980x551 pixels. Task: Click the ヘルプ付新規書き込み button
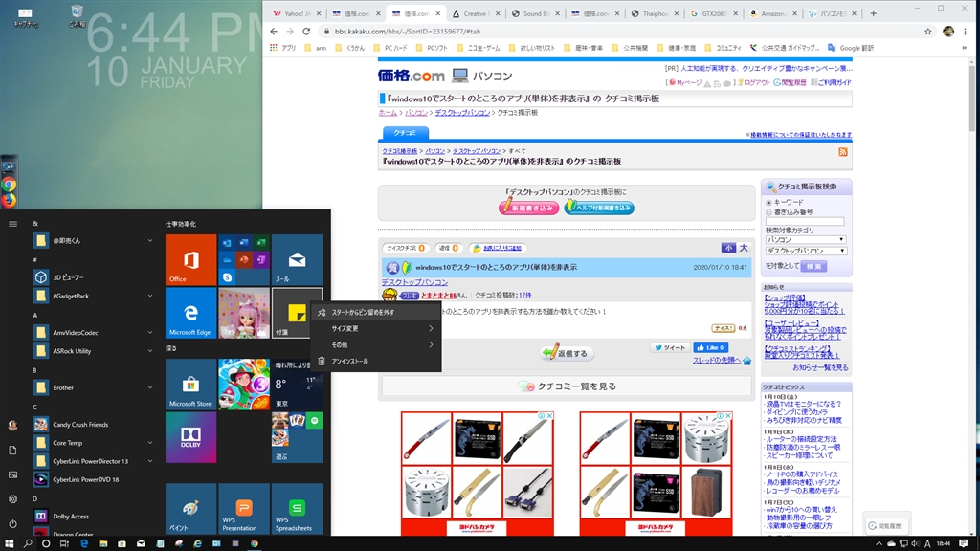tap(599, 208)
